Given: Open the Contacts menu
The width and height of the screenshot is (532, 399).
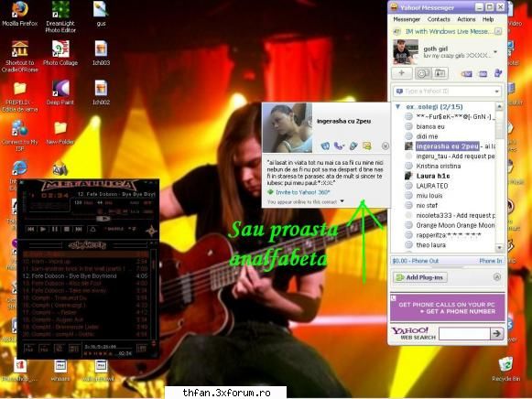Looking at the screenshot, I should click(x=439, y=19).
